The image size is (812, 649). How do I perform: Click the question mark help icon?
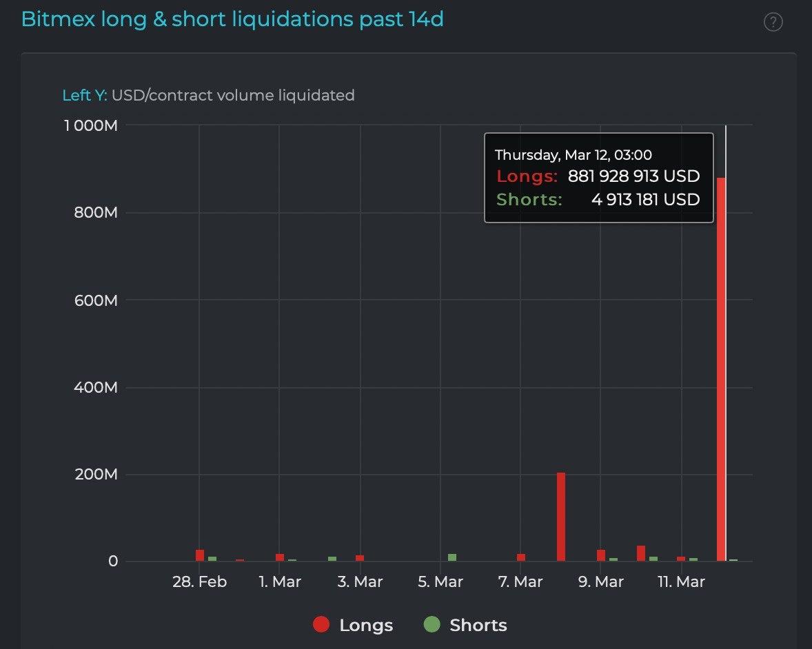(x=773, y=23)
